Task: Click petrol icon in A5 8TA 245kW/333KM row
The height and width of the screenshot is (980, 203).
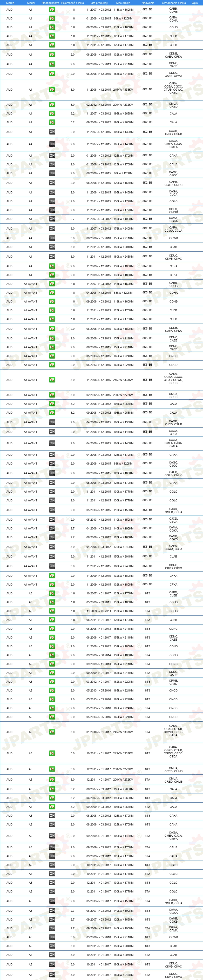Action: tap(52, 732)
